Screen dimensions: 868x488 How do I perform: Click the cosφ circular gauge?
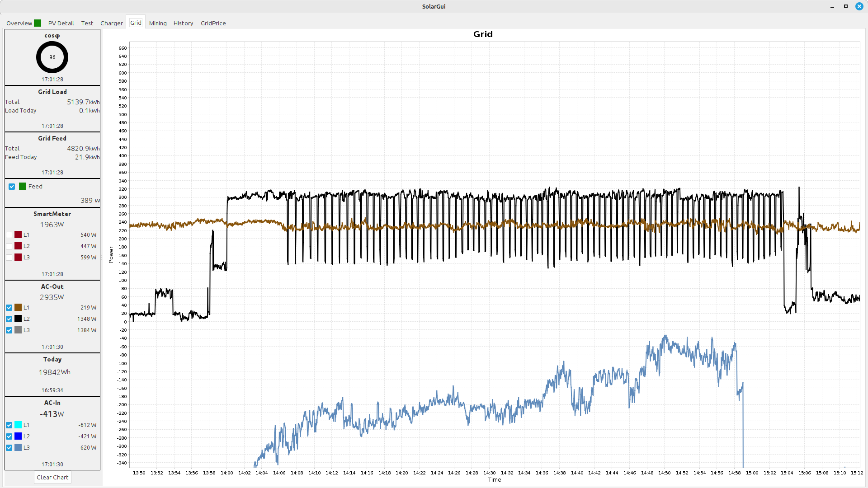pyautogui.click(x=52, y=57)
